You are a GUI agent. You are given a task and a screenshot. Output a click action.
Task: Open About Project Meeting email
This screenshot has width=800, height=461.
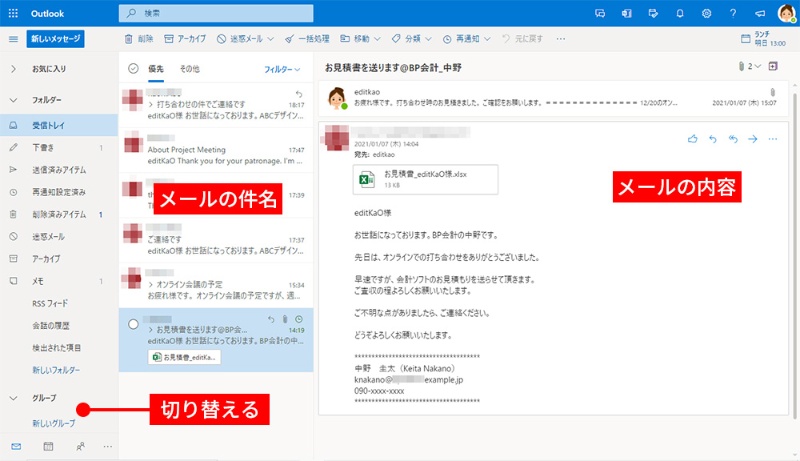click(x=216, y=150)
